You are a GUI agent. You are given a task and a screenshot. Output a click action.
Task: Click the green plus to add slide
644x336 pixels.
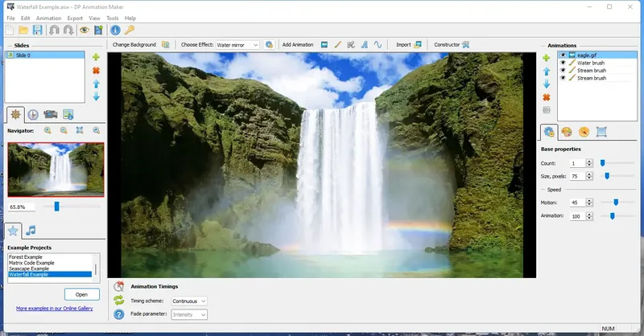point(96,57)
